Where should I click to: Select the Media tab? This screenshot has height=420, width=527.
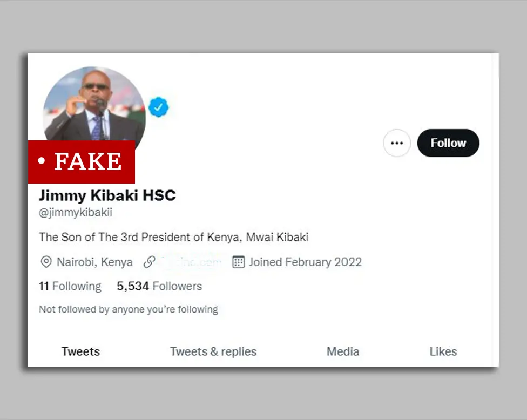point(342,351)
